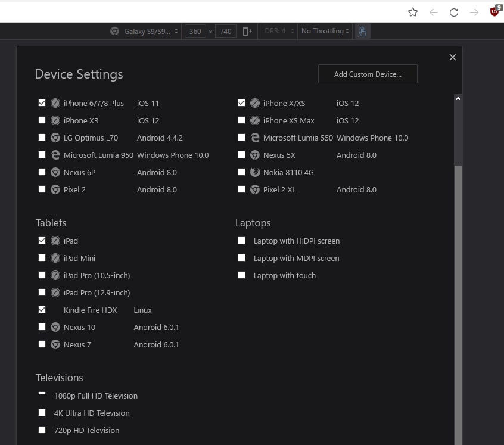This screenshot has height=445, width=504.
Task: Click the viewport height field showing 740
Action: coord(226,32)
